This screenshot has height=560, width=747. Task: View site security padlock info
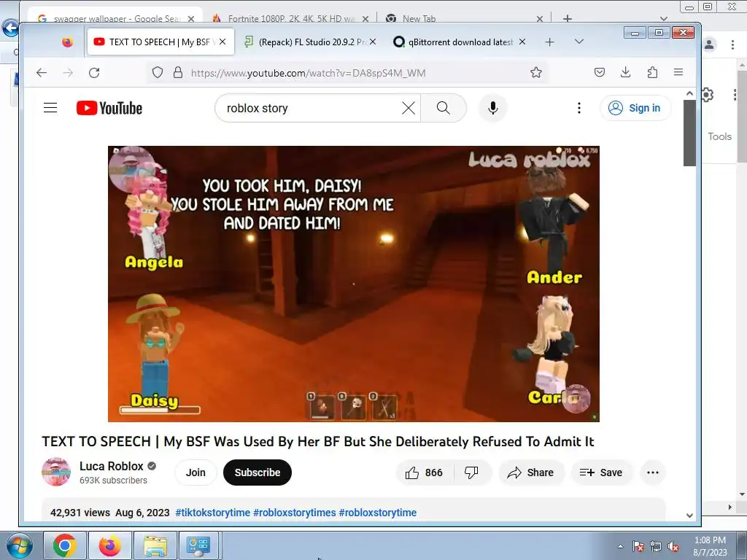[x=178, y=73]
